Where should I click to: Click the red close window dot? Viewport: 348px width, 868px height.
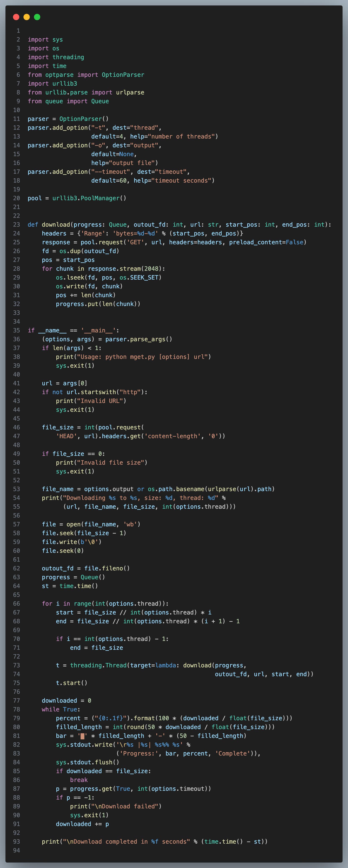pyautogui.click(x=16, y=17)
